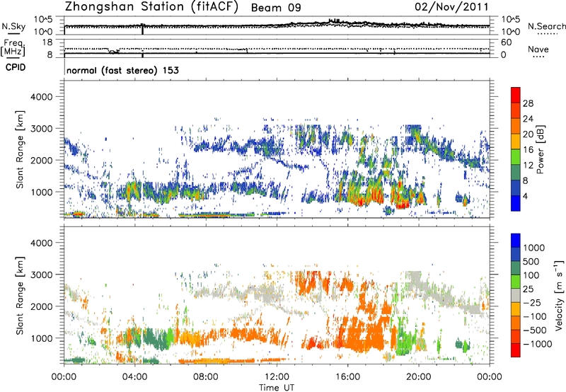Screen dimensions: 566x392
Task: Click the '04:00' time tick label
Action: click(134, 377)
